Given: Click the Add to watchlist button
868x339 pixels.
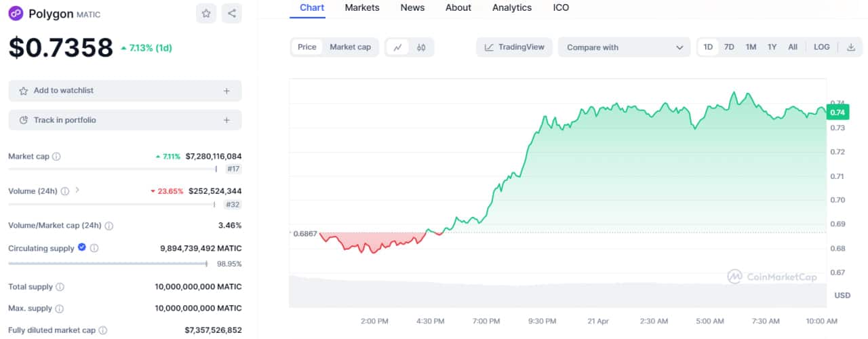Looking at the screenshot, I should click(x=125, y=91).
